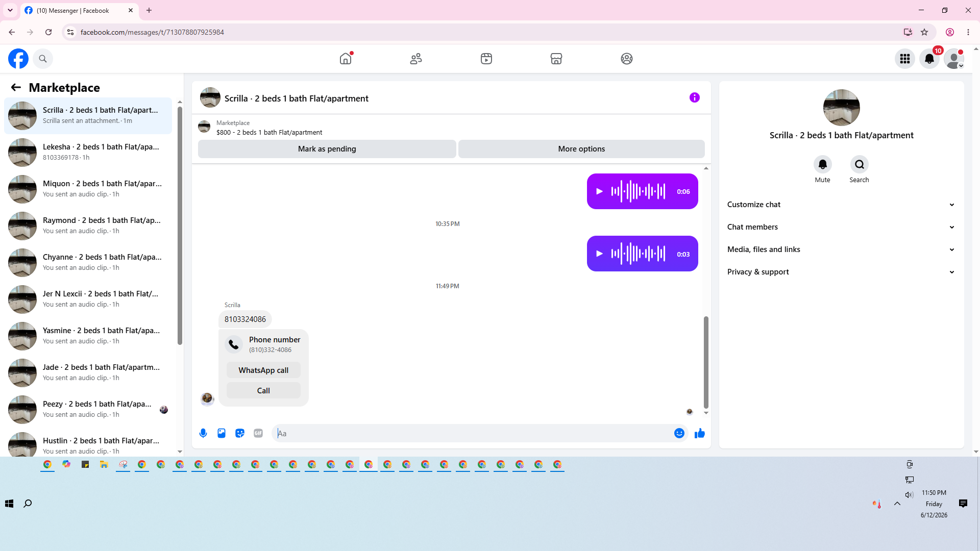The height and width of the screenshot is (551, 980).
Task: Click the Call button under phone number
Action: point(263,391)
